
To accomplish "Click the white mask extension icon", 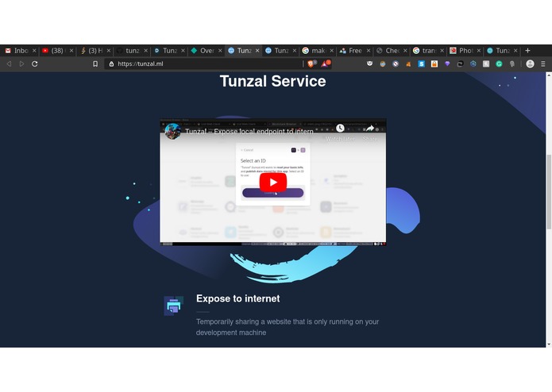I will [x=369, y=63].
